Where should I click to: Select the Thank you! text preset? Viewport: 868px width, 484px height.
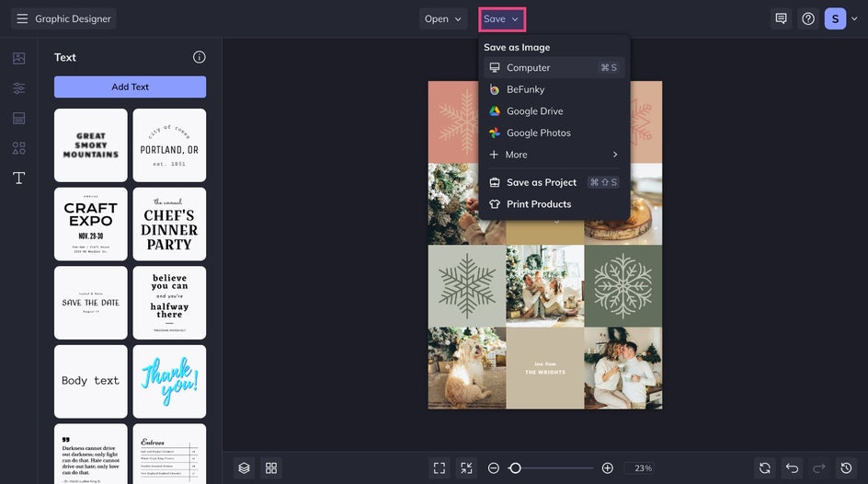tap(169, 382)
